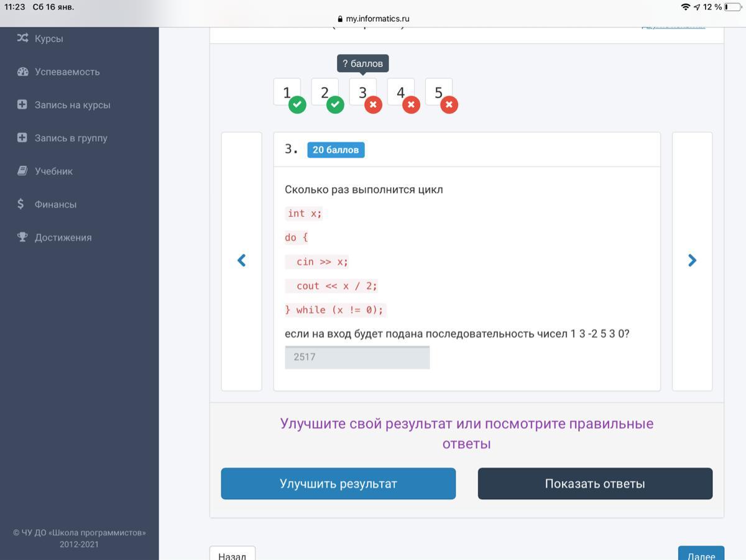Click the '? баллов' tooltip

363,63
